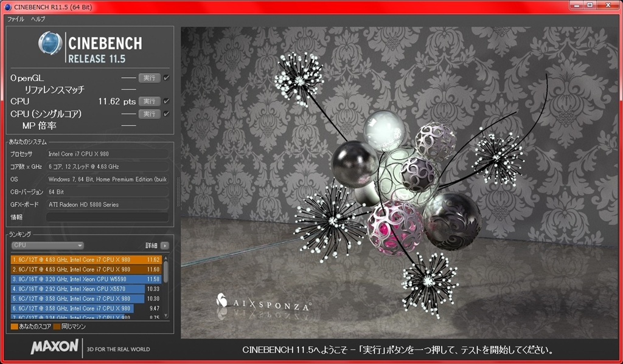Click the OS value Windows 7 field
Image resolution: width=623 pixels, height=364 pixels.
(107, 179)
